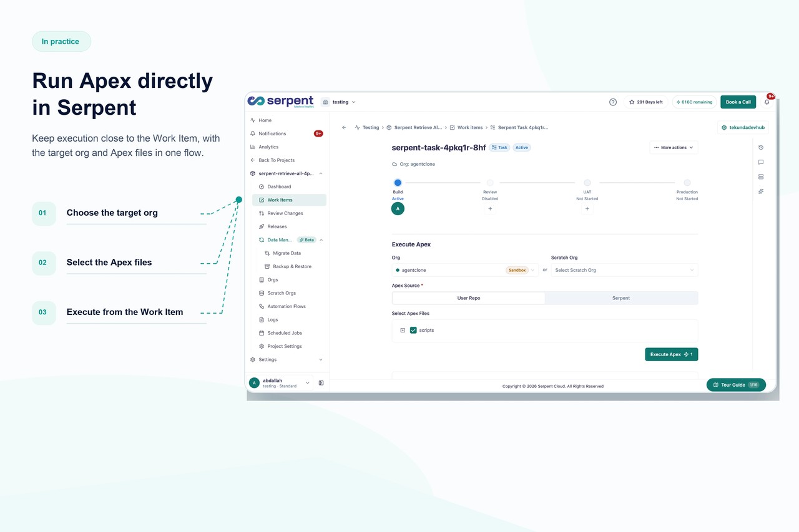This screenshot has width=799, height=532.
Task: Collapse the serpent-retrieve-all project section
Action: pyautogui.click(x=321, y=173)
